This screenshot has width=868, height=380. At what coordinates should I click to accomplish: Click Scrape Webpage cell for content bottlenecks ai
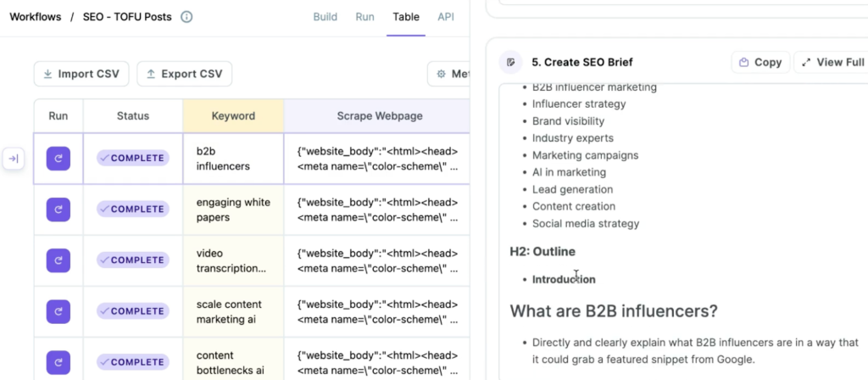point(376,359)
